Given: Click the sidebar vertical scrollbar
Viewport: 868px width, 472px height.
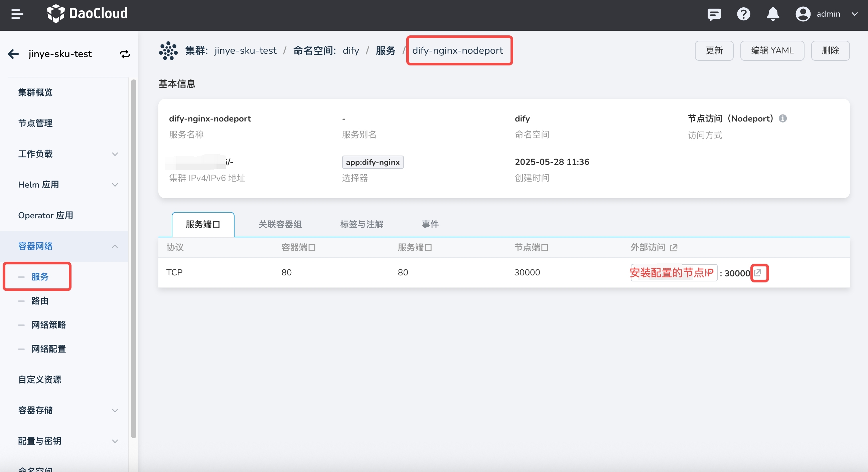Looking at the screenshot, I should click(133, 259).
